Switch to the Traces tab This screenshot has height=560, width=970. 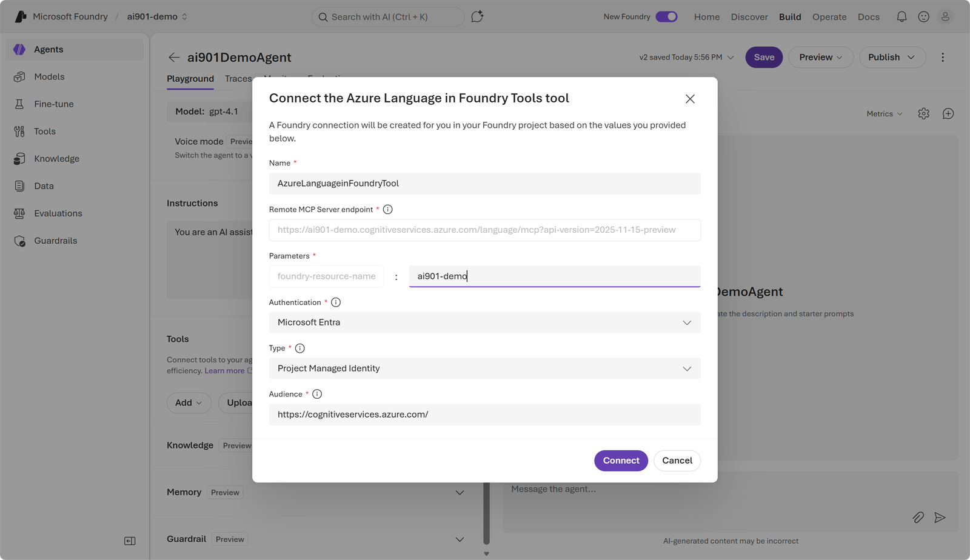point(238,79)
